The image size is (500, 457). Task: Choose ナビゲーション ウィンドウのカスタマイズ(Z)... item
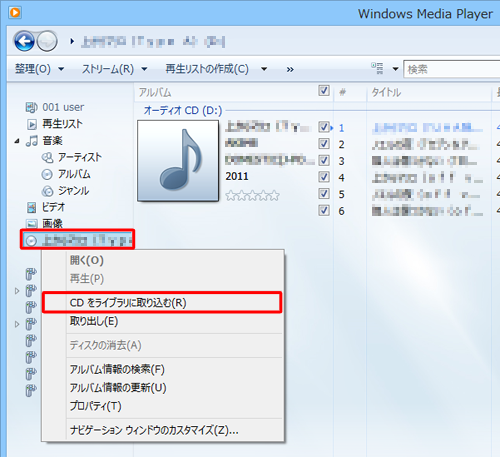point(163,430)
